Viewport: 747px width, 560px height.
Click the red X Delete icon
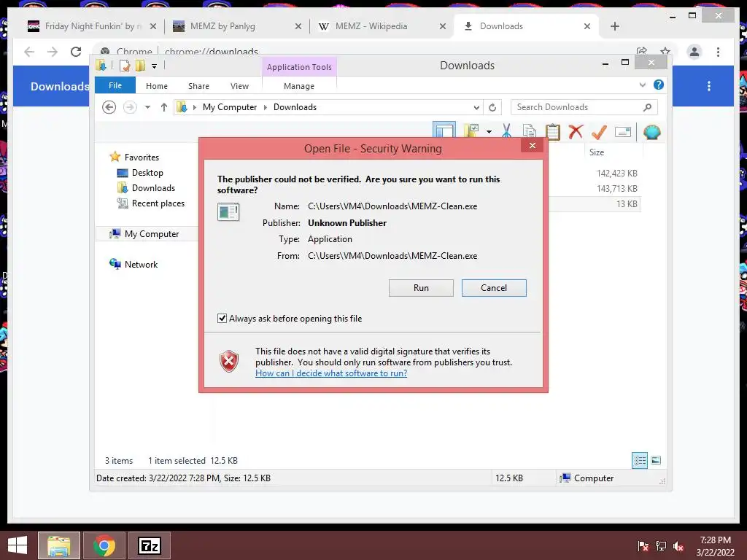pyautogui.click(x=576, y=131)
